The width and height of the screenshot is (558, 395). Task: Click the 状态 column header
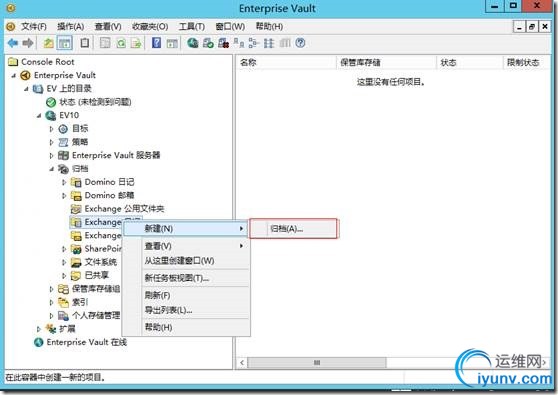point(470,63)
